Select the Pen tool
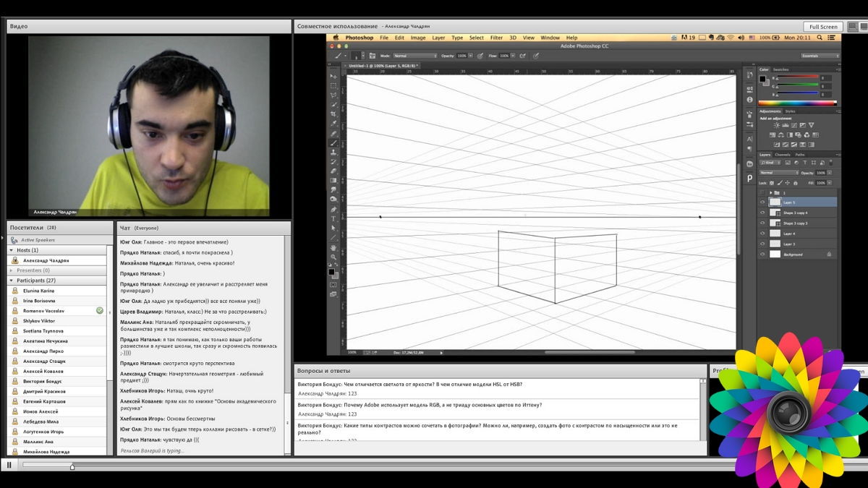The height and width of the screenshot is (488, 868). click(333, 209)
